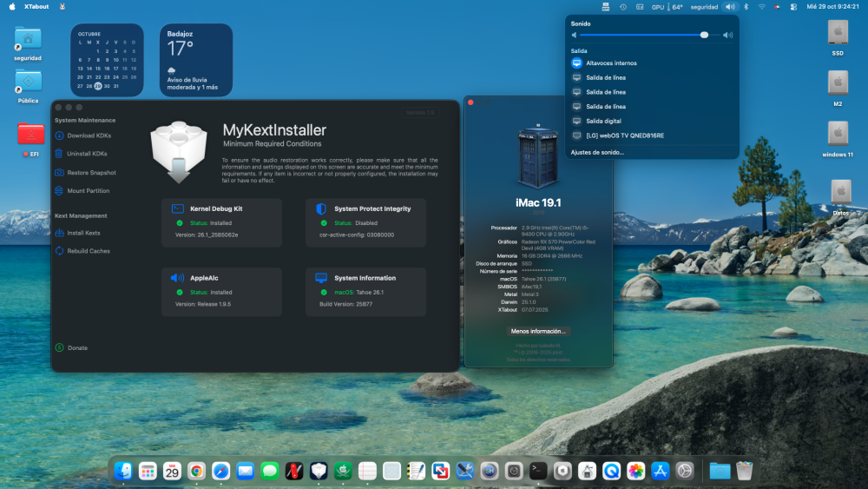Open App Store from the Dock
868x489 pixels.
[660, 471]
